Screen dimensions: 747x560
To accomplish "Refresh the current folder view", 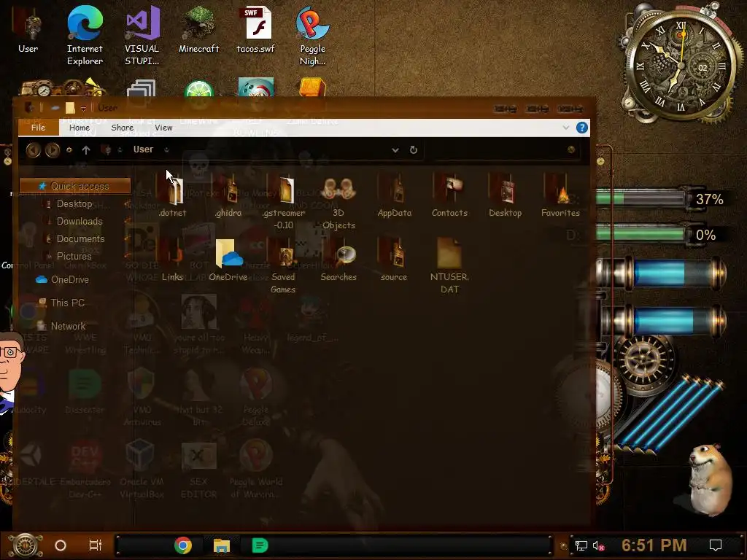I will point(414,150).
